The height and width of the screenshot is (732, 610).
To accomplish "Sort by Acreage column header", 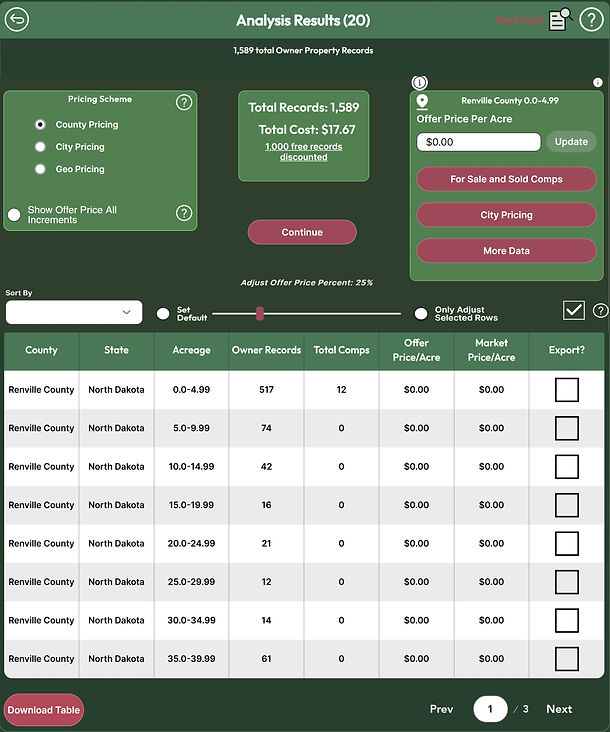I will (x=191, y=350).
